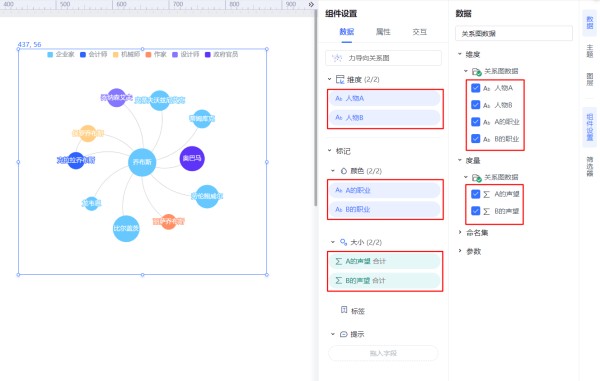Collapse the 度量 tree in data panel

pos(460,160)
